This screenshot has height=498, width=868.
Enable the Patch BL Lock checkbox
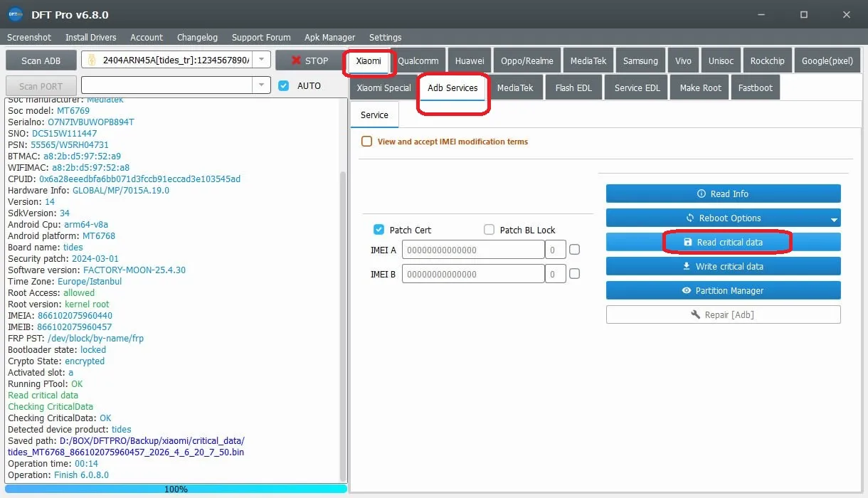pos(489,230)
